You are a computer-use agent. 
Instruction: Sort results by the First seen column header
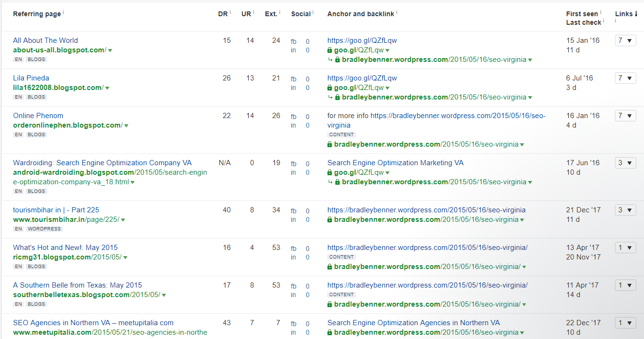pyautogui.click(x=582, y=14)
